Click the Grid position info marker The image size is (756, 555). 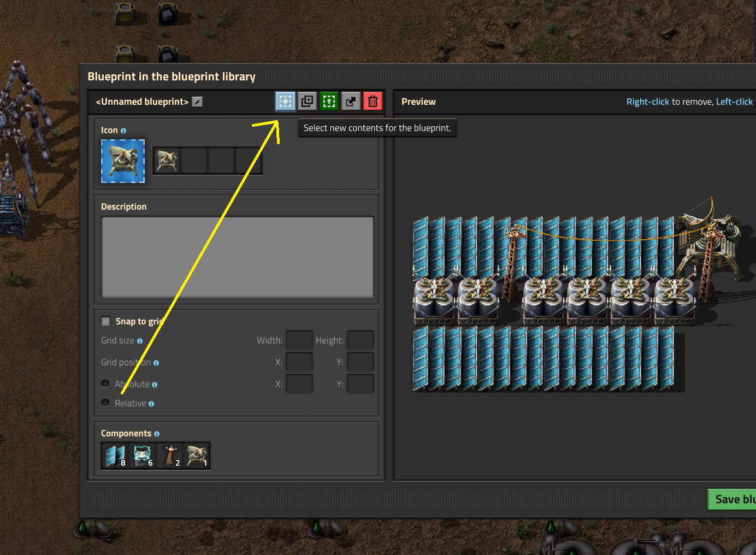point(156,363)
